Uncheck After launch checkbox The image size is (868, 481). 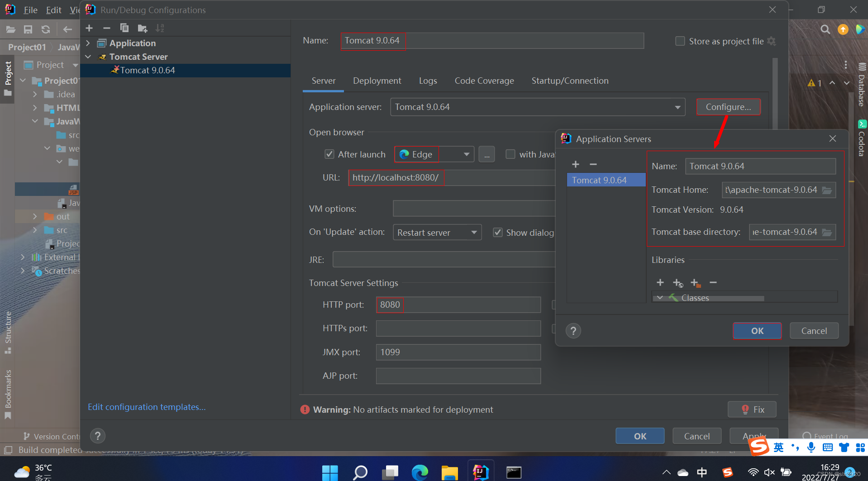[329, 154]
